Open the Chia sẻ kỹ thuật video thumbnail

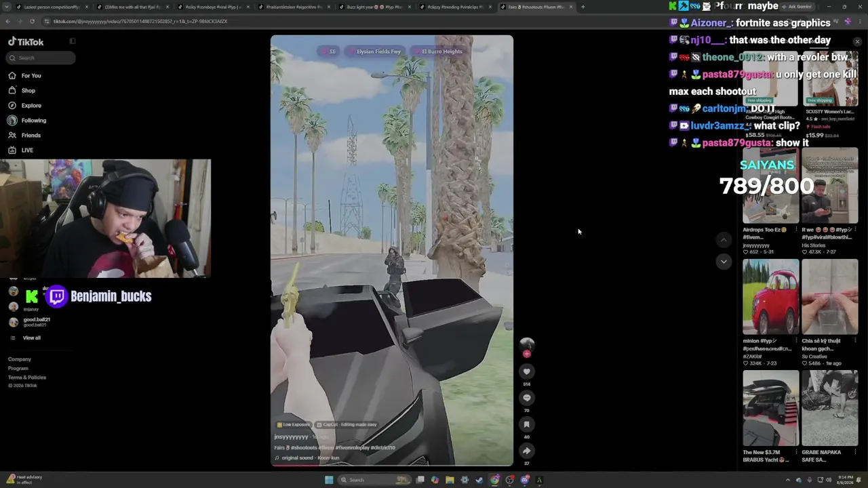click(829, 297)
